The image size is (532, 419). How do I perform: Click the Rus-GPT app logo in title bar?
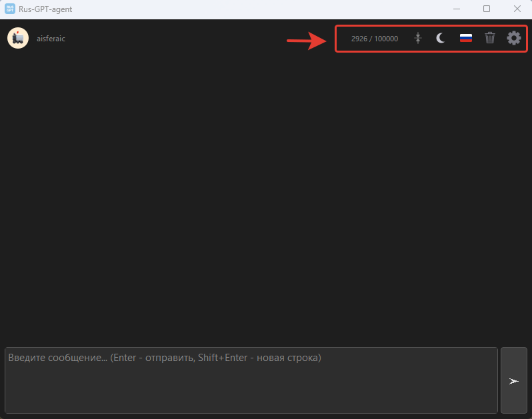[x=10, y=9]
